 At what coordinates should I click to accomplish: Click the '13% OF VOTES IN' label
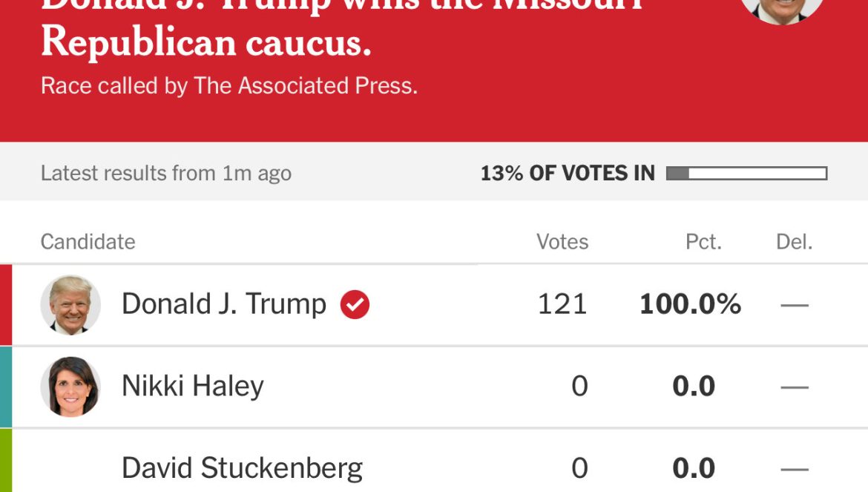(x=568, y=174)
